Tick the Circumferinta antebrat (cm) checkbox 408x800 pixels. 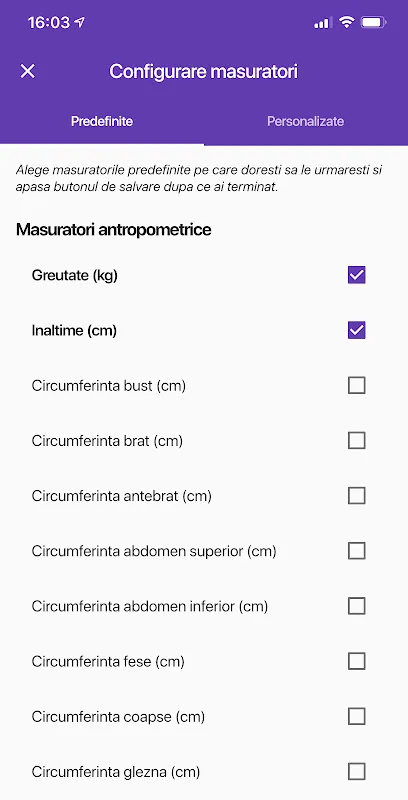pos(356,495)
